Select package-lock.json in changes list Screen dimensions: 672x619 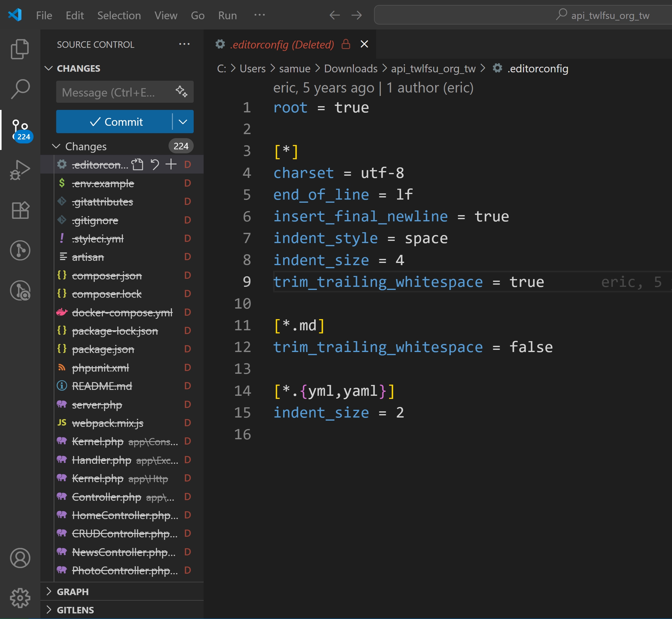pyautogui.click(x=122, y=331)
